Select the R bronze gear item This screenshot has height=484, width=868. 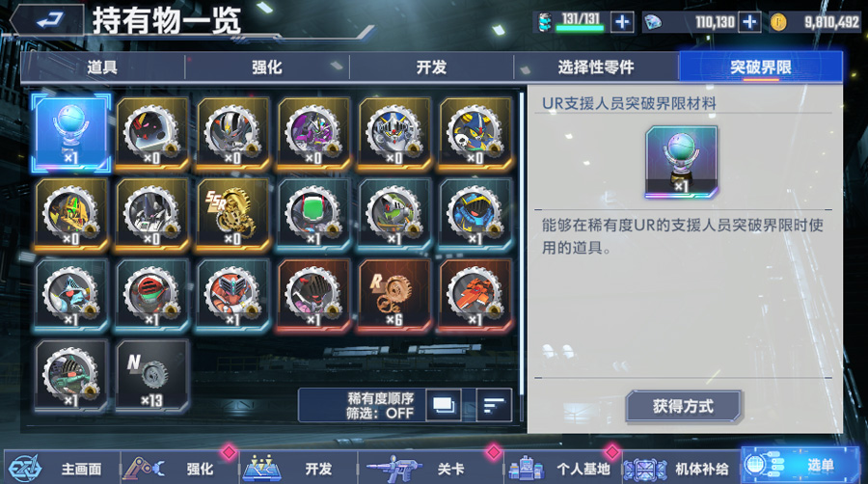(x=394, y=295)
